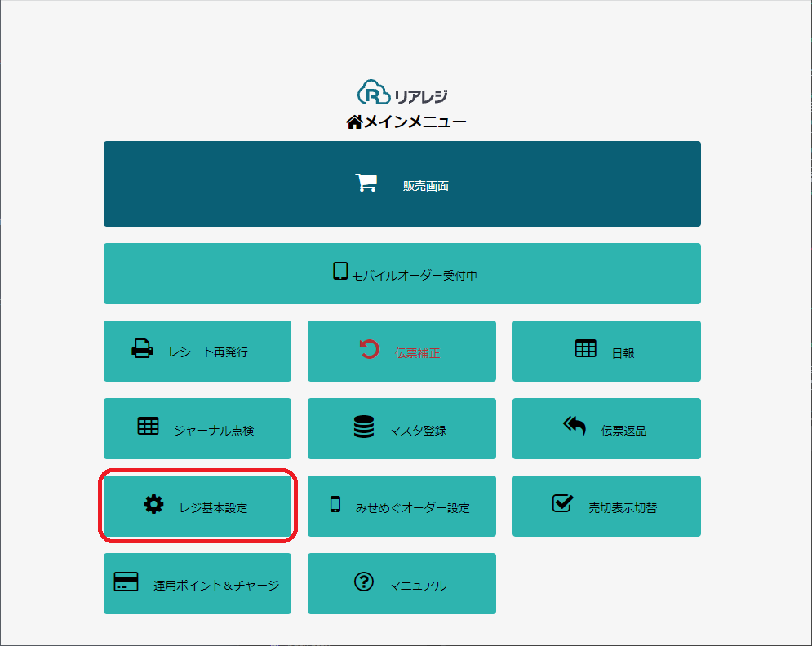Click the question mark help icon
The image size is (812, 646).
[x=364, y=582]
